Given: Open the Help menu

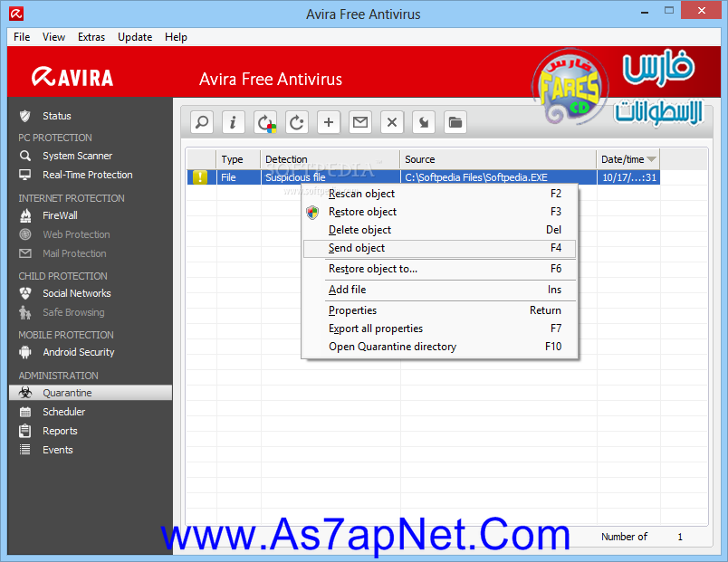Looking at the screenshot, I should coord(176,37).
